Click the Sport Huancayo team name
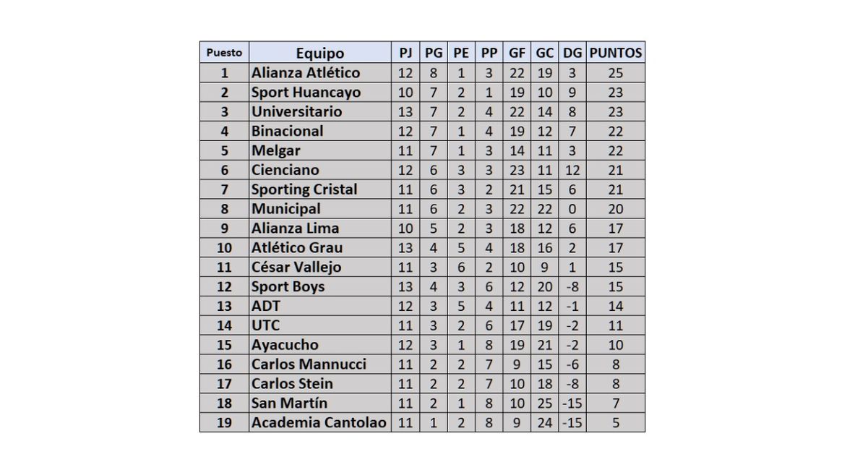The height and width of the screenshot is (470, 868). click(x=306, y=92)
